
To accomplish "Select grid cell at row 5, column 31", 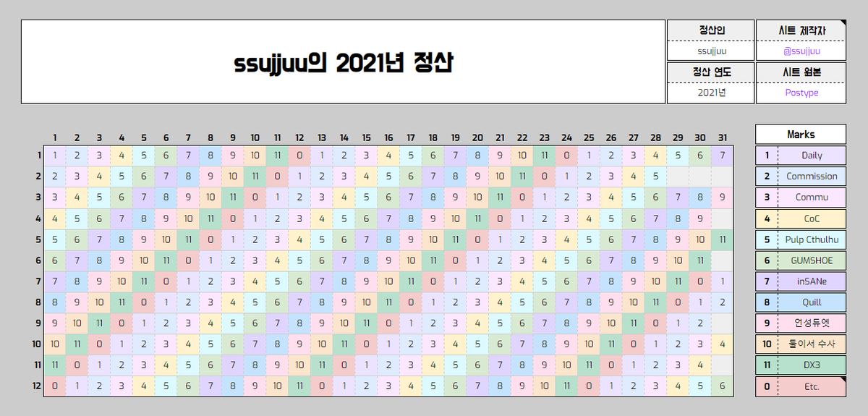I will (x=722, y=239).
